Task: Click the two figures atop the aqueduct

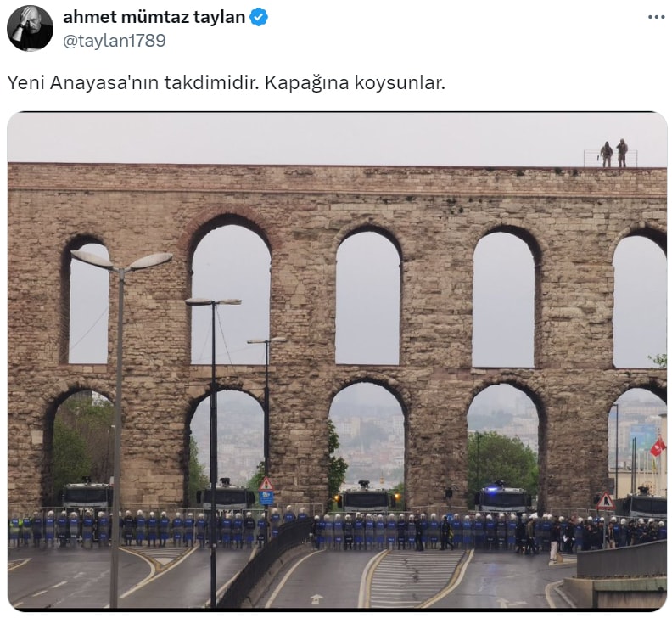Action: coord(613,154)
